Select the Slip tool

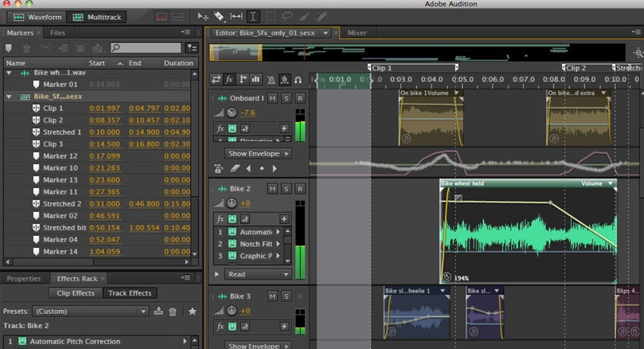pyautogui.click(x=236, y=17)
